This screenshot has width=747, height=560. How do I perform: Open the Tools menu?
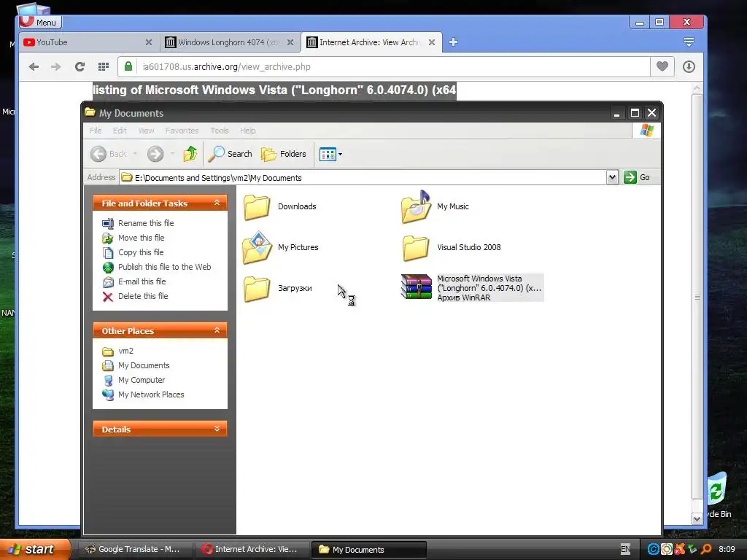point(219,131)
